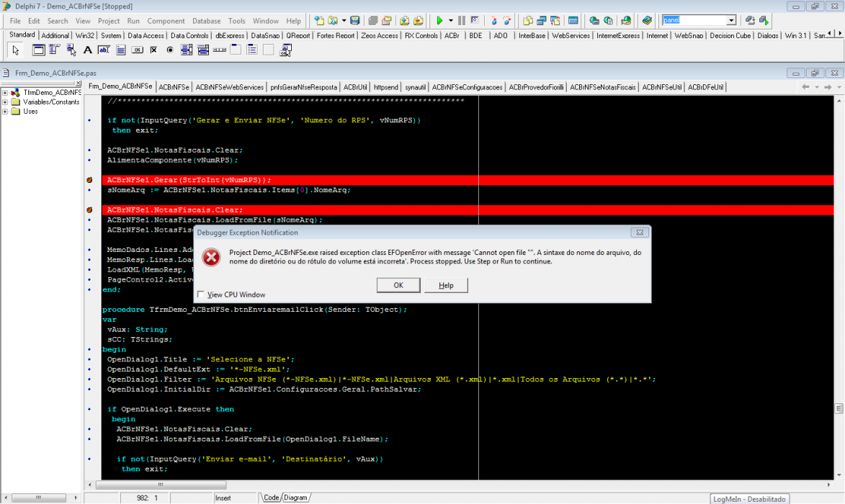Click the Pause program toolbar icon
845x504 pixels.
[x=461, y=20]
